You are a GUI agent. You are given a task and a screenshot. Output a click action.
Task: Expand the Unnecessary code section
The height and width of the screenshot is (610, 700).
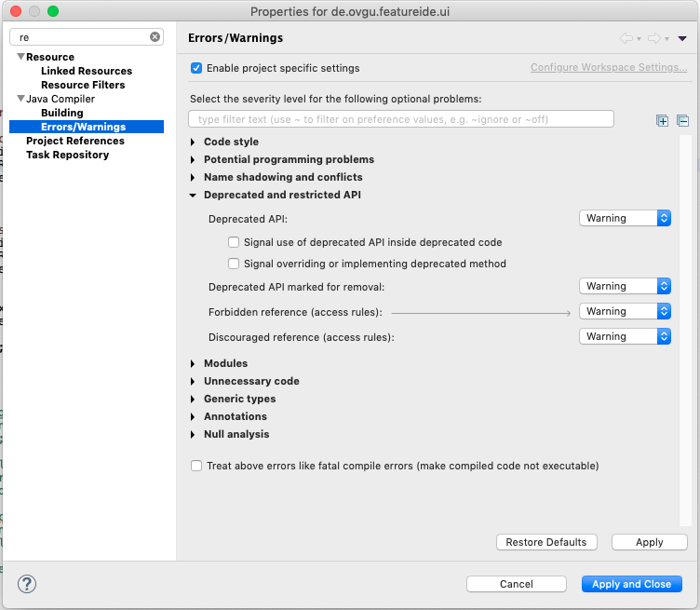click(x=193, y=381)
